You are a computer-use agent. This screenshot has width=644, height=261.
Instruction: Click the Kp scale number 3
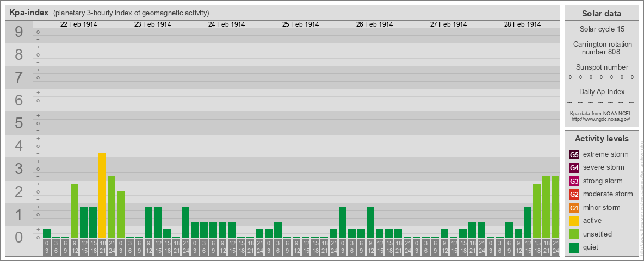tap(19, 169)
